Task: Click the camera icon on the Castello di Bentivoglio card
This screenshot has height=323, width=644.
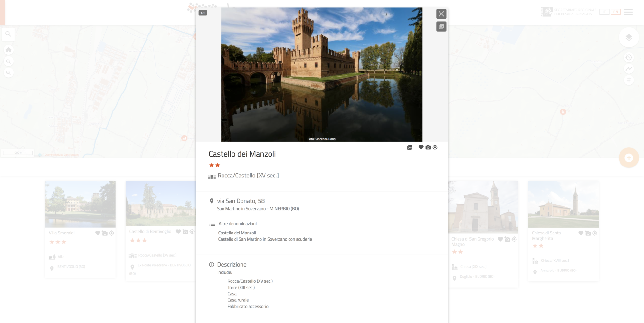Action: click(x=185, y=232)
